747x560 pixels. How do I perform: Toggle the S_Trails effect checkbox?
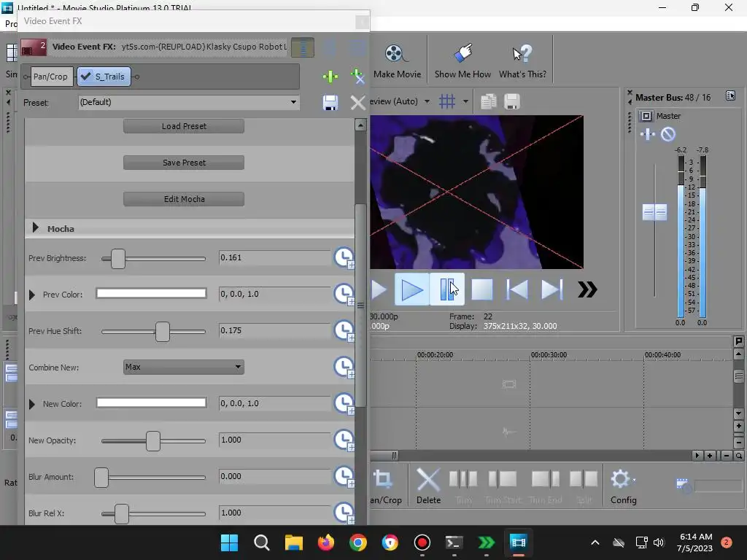[86, 76]
